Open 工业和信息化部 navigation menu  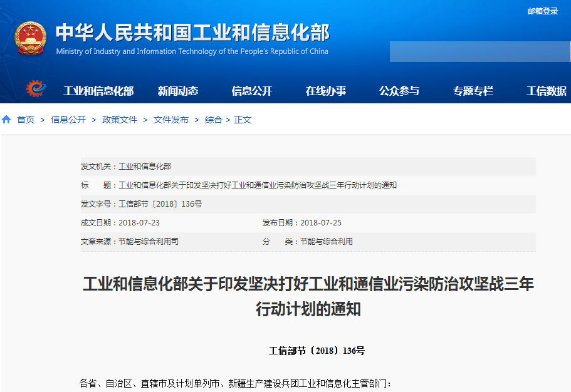click(98, 91)
